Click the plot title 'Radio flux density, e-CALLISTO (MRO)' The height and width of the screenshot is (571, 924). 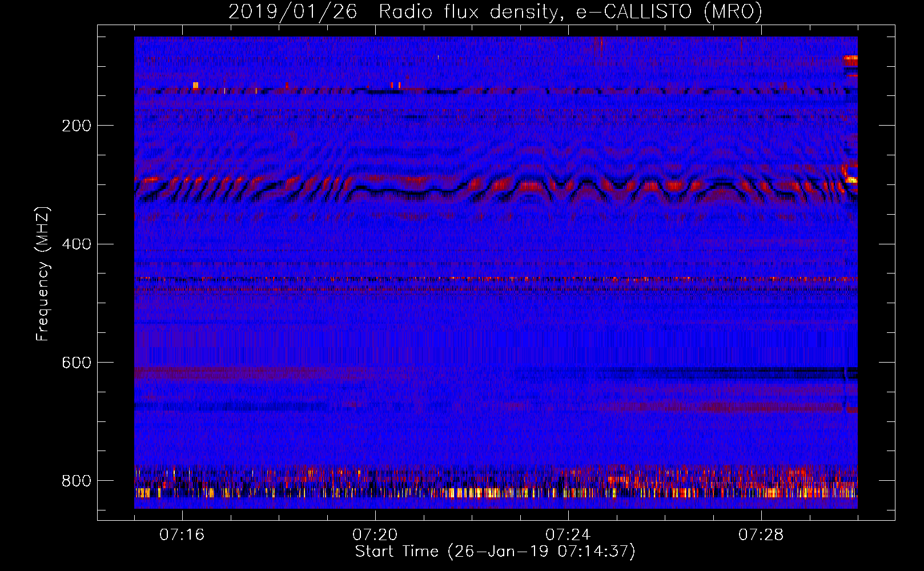tap(570, 11)
